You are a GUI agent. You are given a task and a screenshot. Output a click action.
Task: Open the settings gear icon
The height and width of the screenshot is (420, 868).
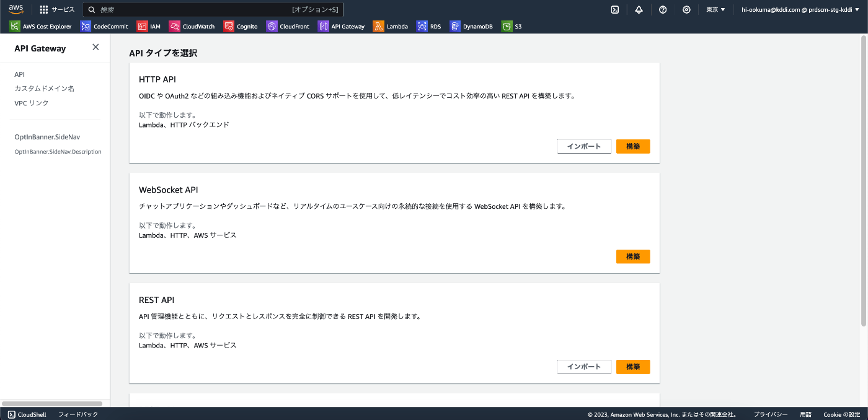pos(686,9)
